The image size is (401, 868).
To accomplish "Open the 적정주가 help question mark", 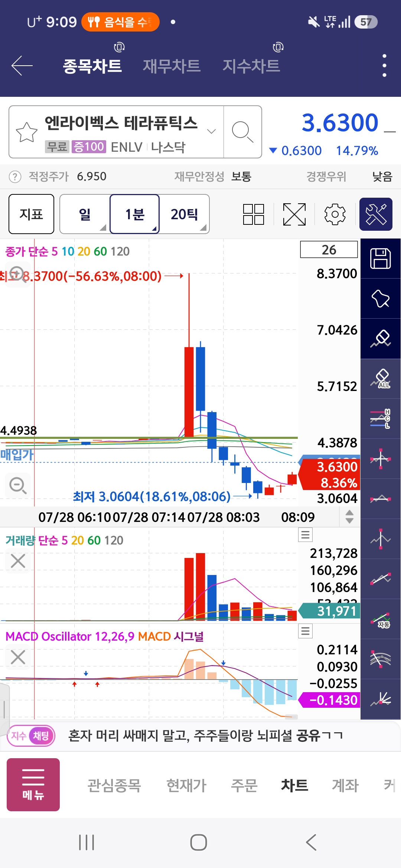I will tap(15, 177).
